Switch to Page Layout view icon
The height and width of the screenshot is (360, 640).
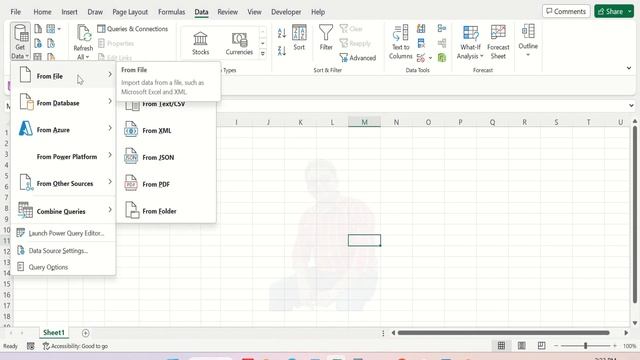(521, 346)
